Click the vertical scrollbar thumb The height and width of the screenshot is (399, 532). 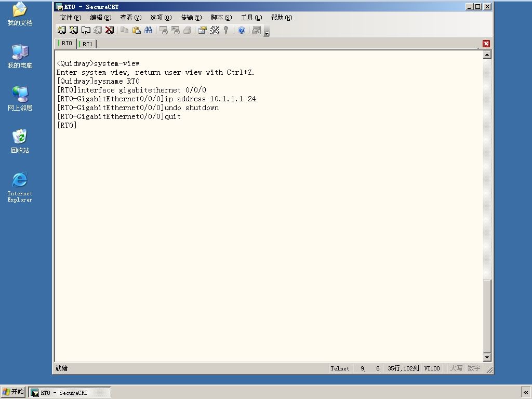click(487, 316)
